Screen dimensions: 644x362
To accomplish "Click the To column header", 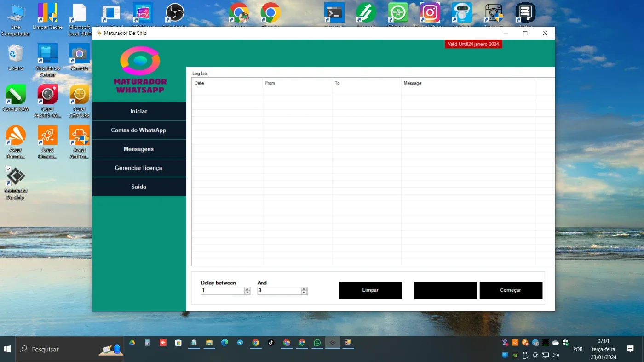I will point(367,83).
